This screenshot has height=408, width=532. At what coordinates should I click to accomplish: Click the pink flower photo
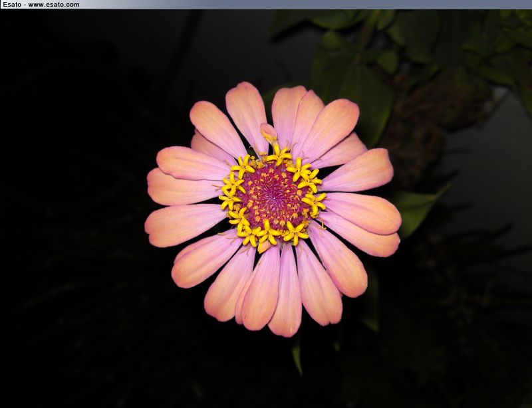(266, 209)
